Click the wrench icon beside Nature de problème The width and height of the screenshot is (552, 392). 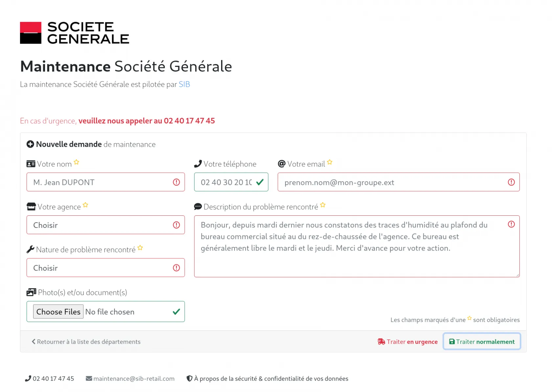30,250
